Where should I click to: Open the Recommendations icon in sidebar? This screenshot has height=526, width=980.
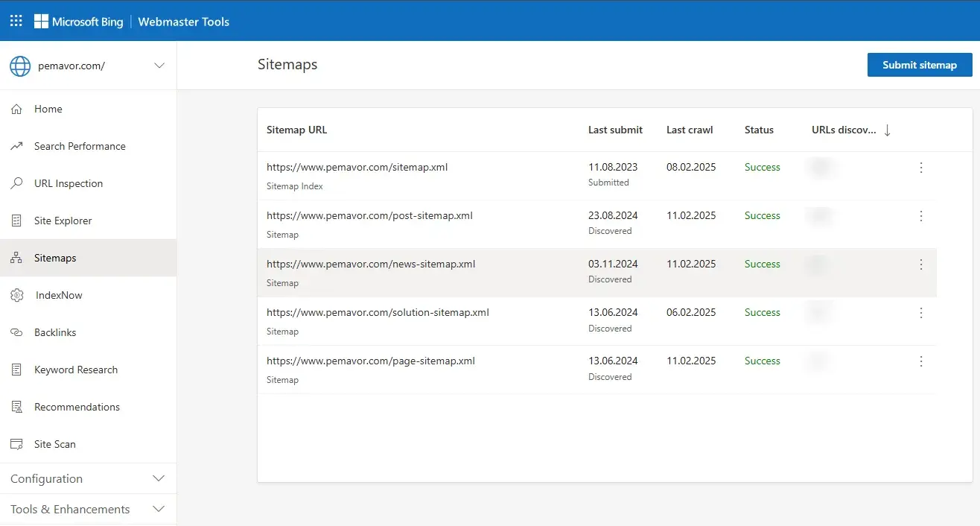[16, 408]
